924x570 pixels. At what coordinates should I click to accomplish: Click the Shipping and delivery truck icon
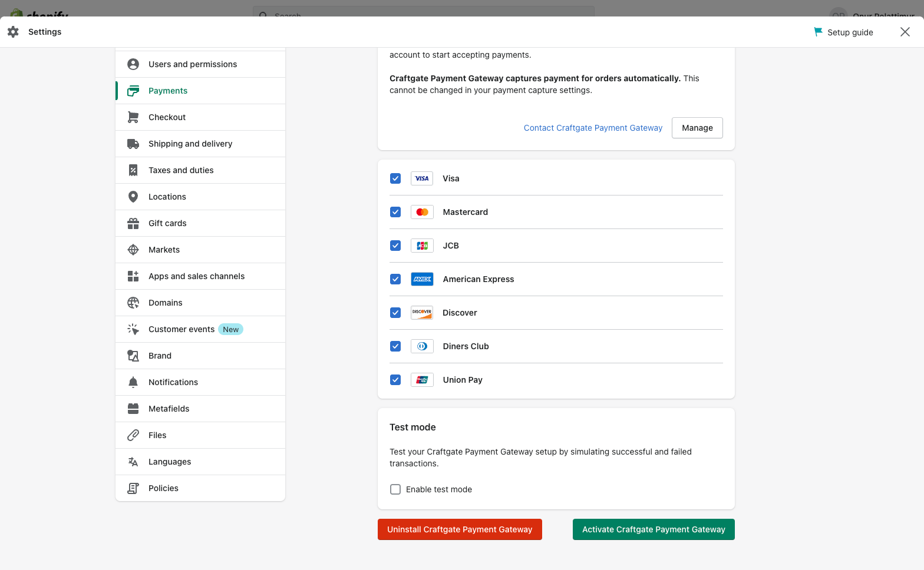tap(133, 144)
